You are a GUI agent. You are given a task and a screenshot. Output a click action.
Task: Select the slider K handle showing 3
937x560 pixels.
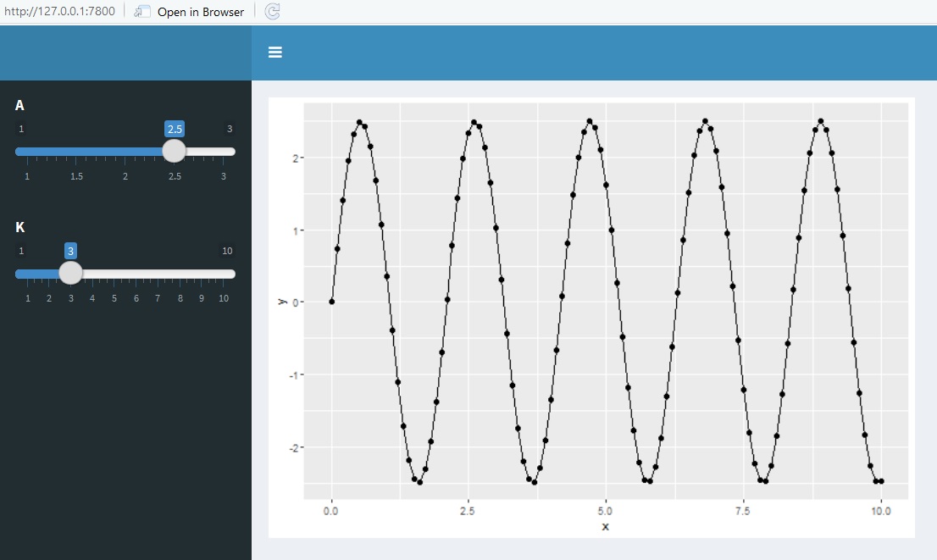(x=71, y=273)
